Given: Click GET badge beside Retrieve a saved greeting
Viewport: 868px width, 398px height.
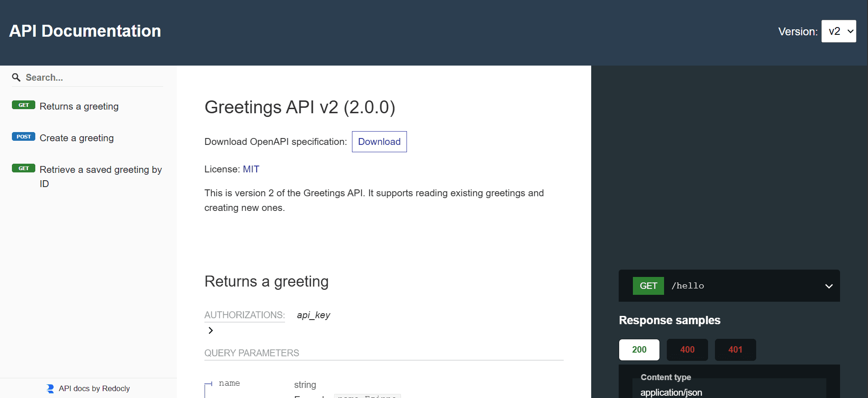Looking at the screenshot, I should tap(23, 168).
